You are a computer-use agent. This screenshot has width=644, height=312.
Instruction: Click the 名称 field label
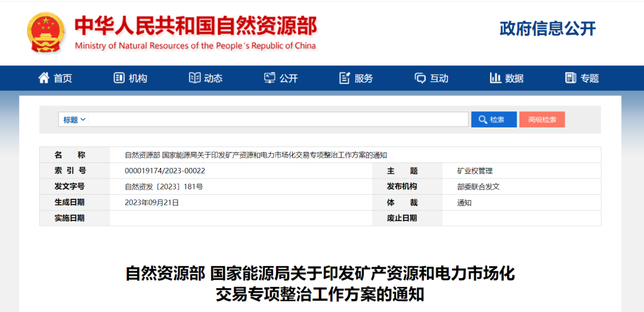click(70, 155)
